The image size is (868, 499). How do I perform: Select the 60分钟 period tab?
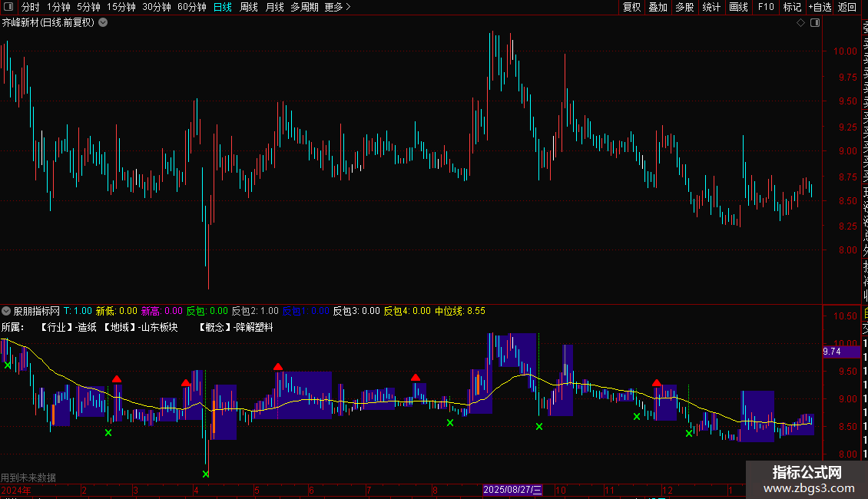(192, 7)
